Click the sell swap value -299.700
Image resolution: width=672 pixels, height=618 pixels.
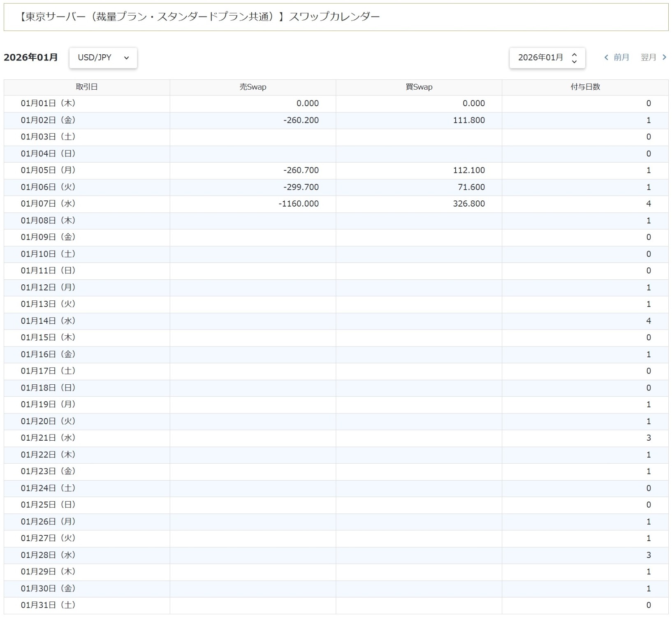(301, 187)
